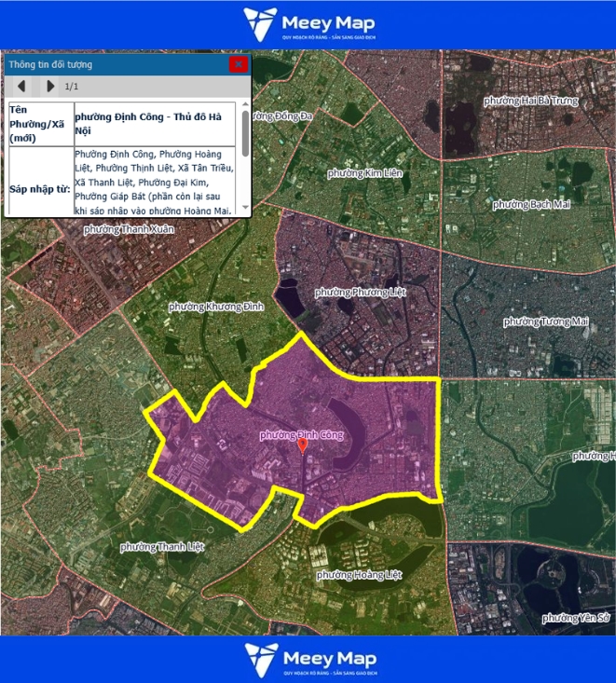Screen dimensions: 616x683
Task: Click the phường Hoàng Liệt map label
Action: coord(359,575)
